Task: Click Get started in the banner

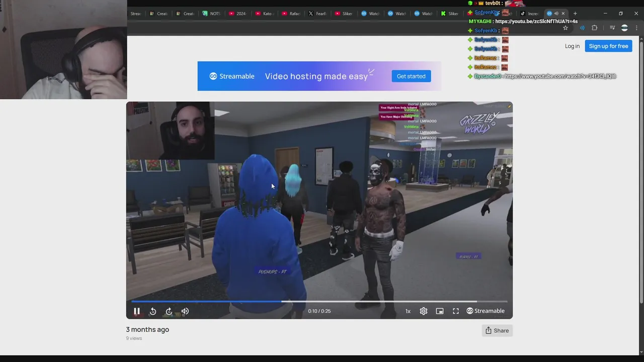Action: (411, 76)
